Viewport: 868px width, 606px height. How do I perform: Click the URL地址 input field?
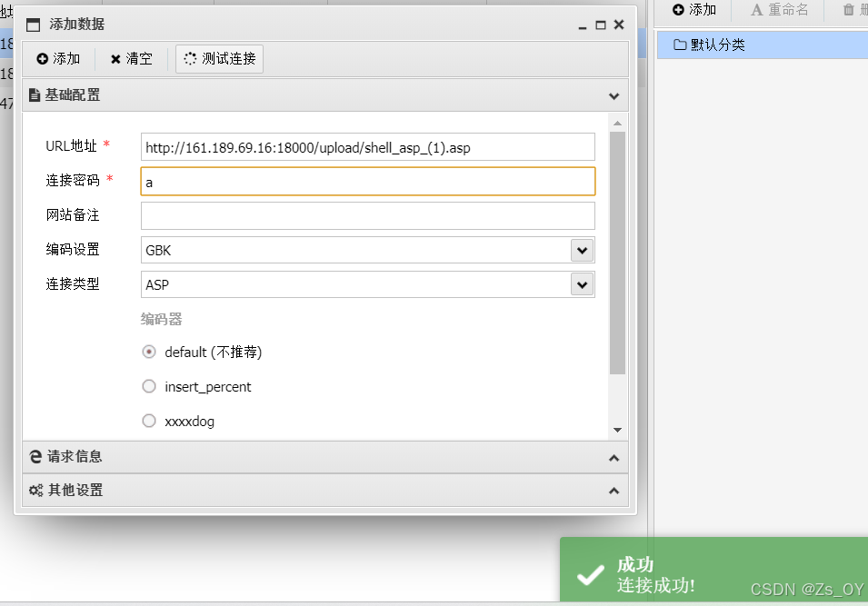pos(367,147)
